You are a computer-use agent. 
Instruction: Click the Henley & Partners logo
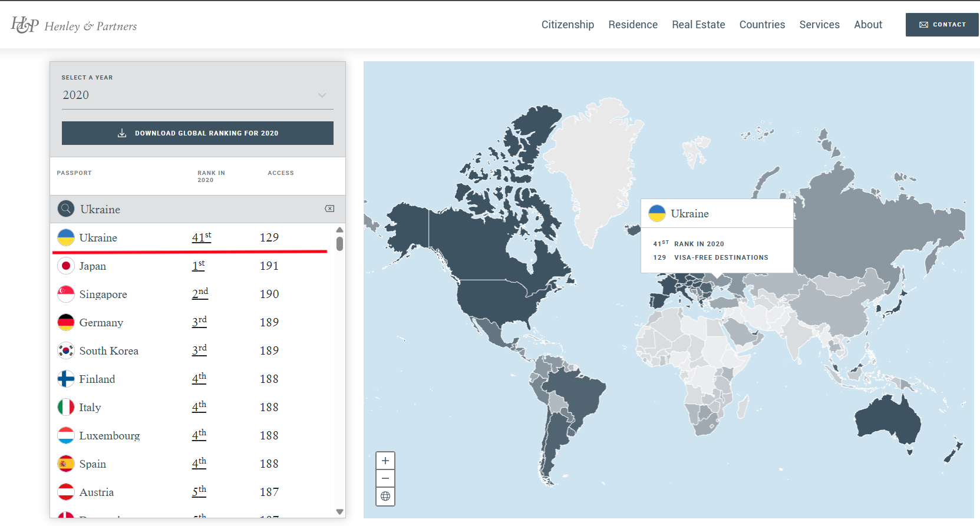click(x=74, y=25)
